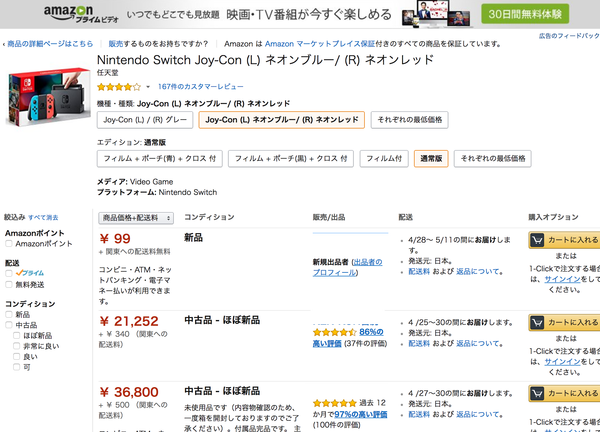Screen dimensions: 600x432
Task: Choose the フィルム付 edition
Action: tap(384, 158)
